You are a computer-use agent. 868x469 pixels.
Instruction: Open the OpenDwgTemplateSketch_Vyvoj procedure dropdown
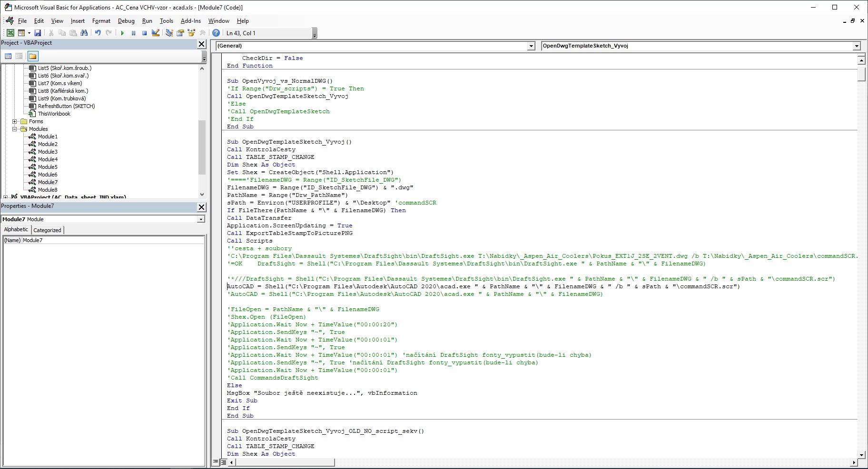point(857,46)
